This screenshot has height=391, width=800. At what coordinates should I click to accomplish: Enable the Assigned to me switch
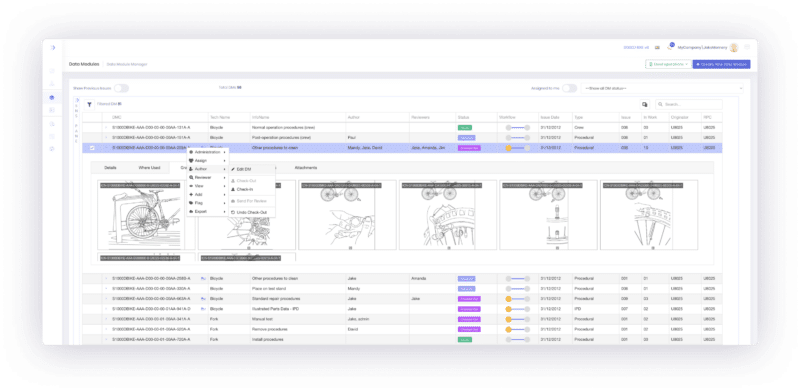tap(569, 88)
